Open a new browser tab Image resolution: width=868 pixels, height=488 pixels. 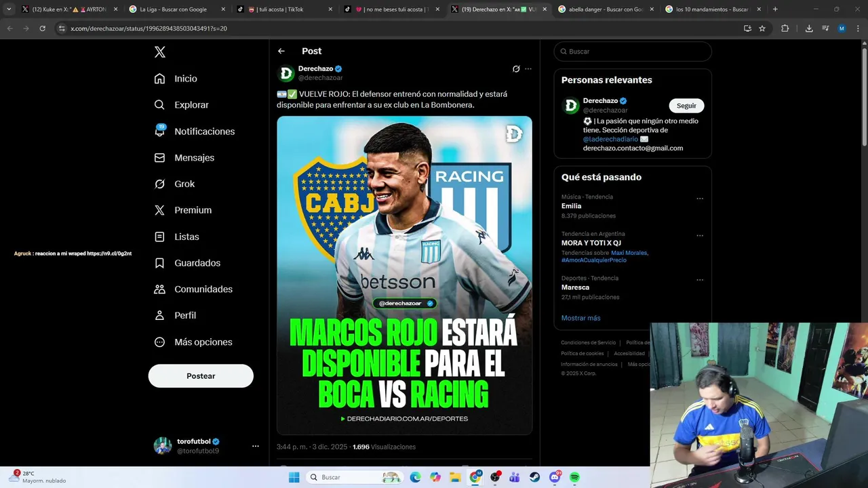click(775, 9)
